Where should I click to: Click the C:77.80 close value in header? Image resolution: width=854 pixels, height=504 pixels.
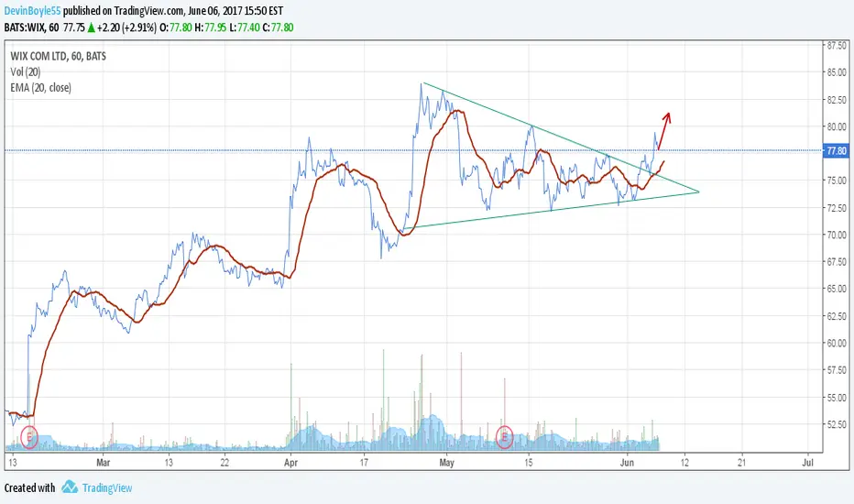(278, 27)
